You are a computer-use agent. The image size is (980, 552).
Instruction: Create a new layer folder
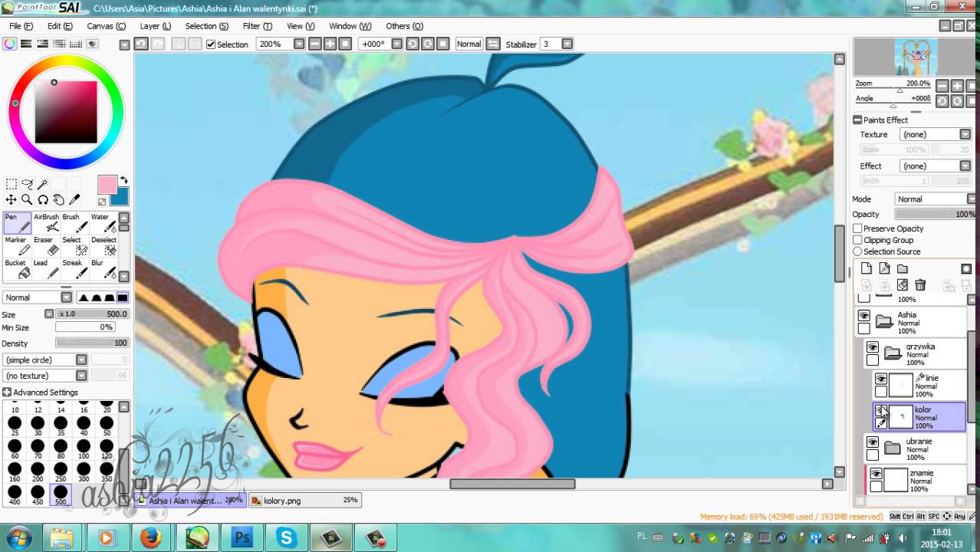903,268
